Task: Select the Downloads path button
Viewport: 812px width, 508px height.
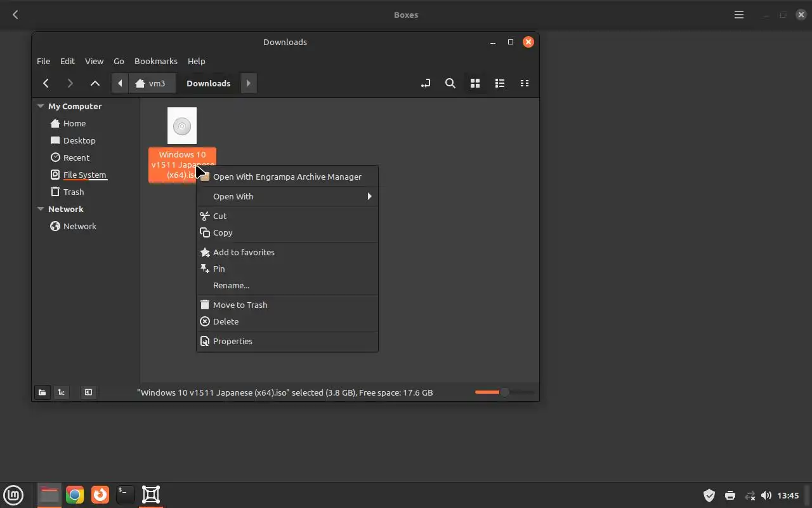Action: pos(208,83)
